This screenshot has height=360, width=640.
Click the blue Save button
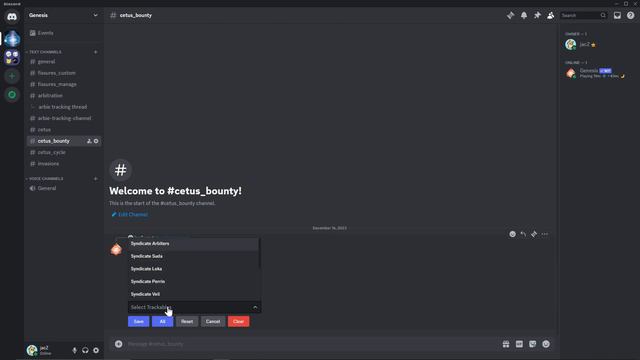[138, 322]
